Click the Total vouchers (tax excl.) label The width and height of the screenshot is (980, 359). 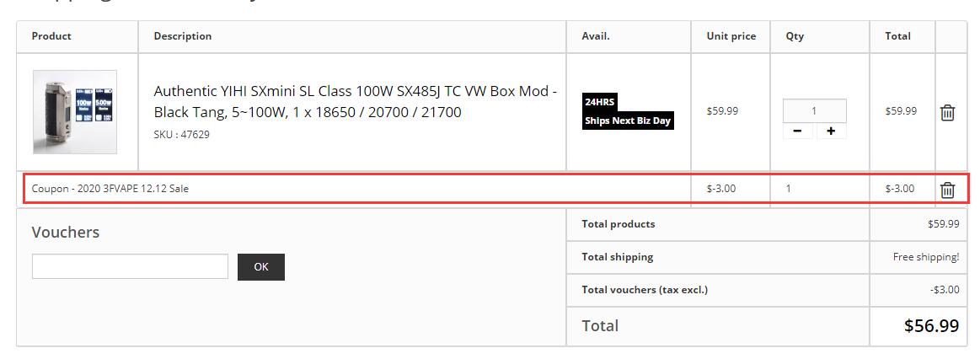coord(645,290)
